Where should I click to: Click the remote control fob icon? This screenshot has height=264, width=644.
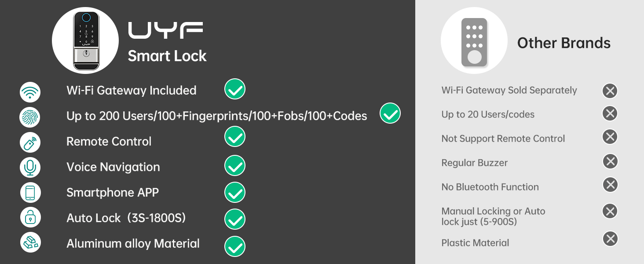[x=30, y=142]
